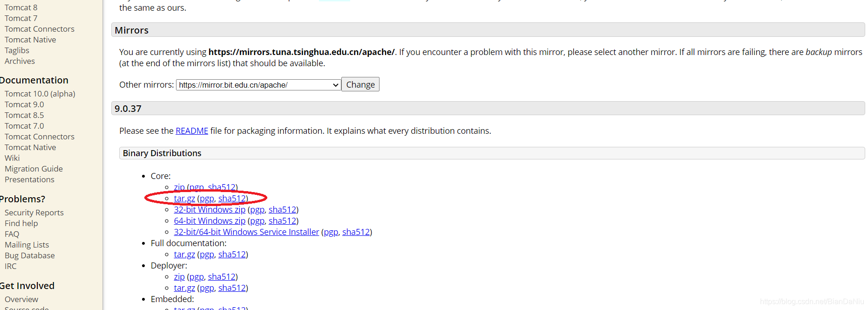868x310 pixels.
Task: Open pgp link for Deployer zip
Action: tap(197, 277)
